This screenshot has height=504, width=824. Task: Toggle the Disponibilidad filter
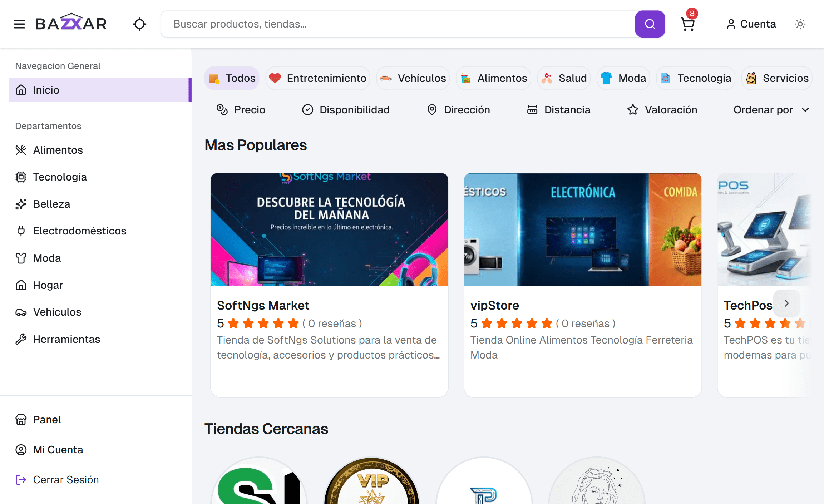pos(345,110)
